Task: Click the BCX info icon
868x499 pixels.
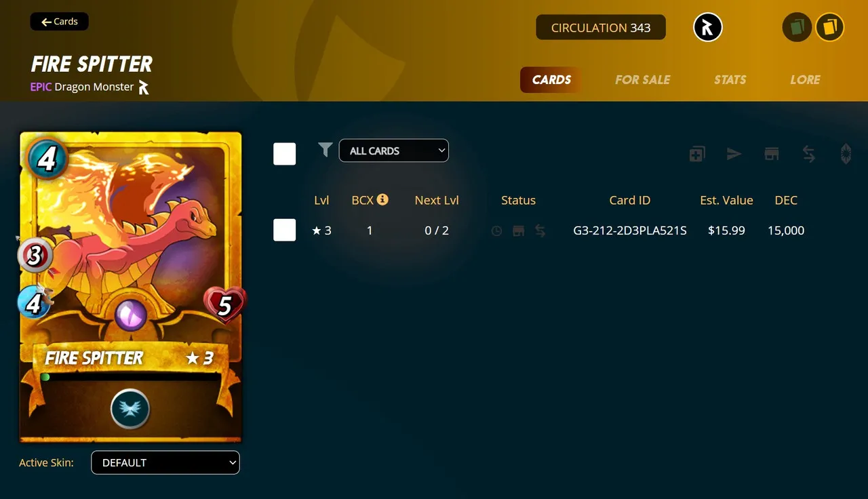Action: 382,199
